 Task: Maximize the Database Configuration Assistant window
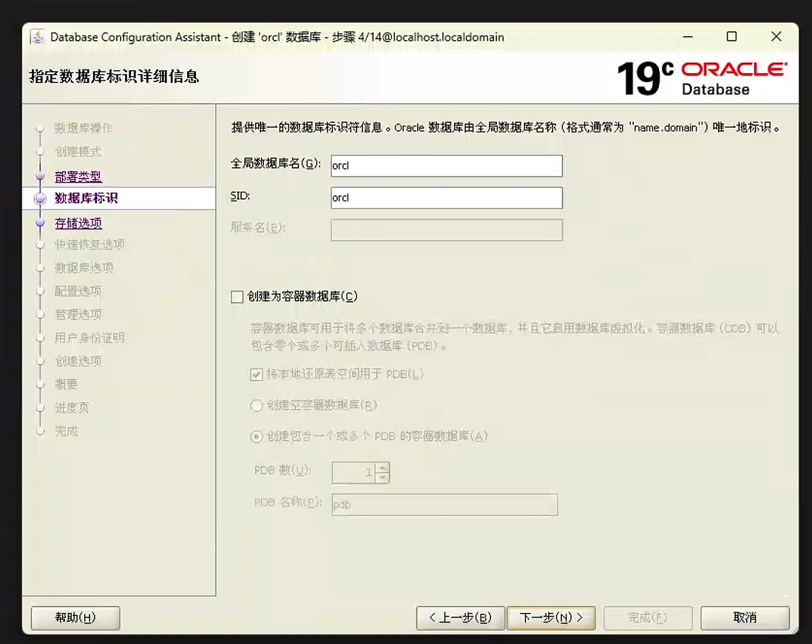(731, 37)
